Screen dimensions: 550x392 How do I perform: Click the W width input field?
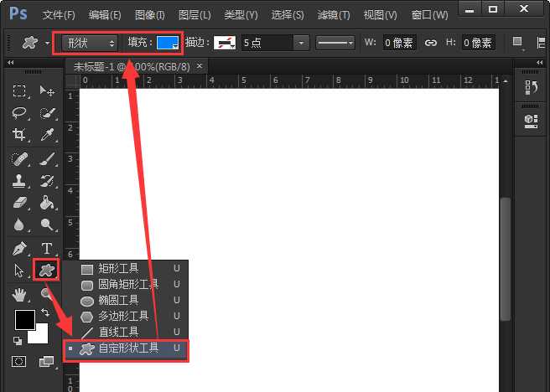[x=400, y=43]
